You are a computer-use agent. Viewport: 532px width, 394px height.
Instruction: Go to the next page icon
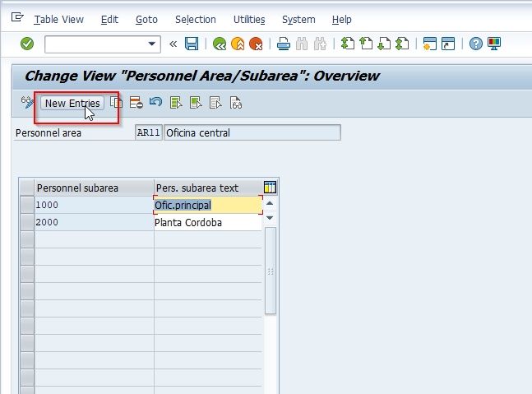(x=384, y=44)
